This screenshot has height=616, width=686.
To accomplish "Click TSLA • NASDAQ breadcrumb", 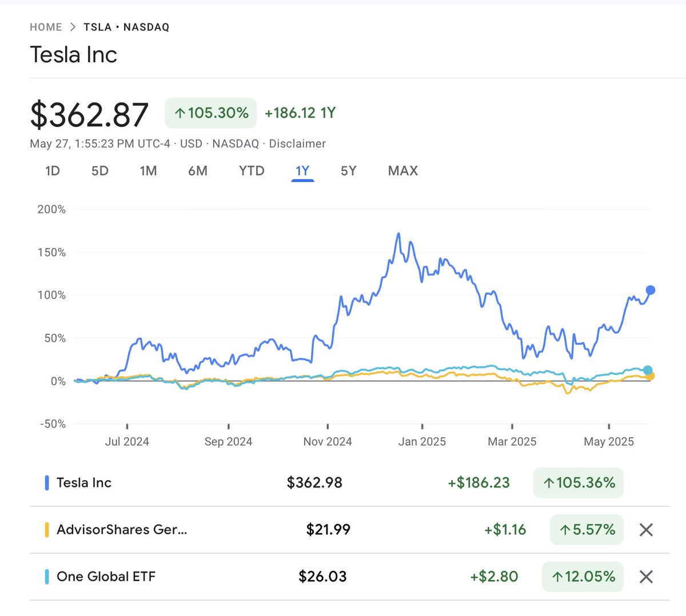I will click(126, 27).
